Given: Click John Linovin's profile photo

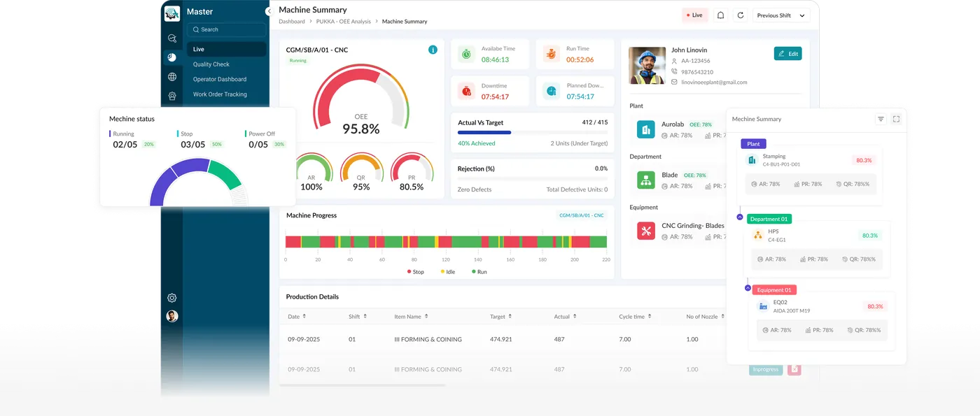Looking at the screenshot, I should click(x=647, y=66).
